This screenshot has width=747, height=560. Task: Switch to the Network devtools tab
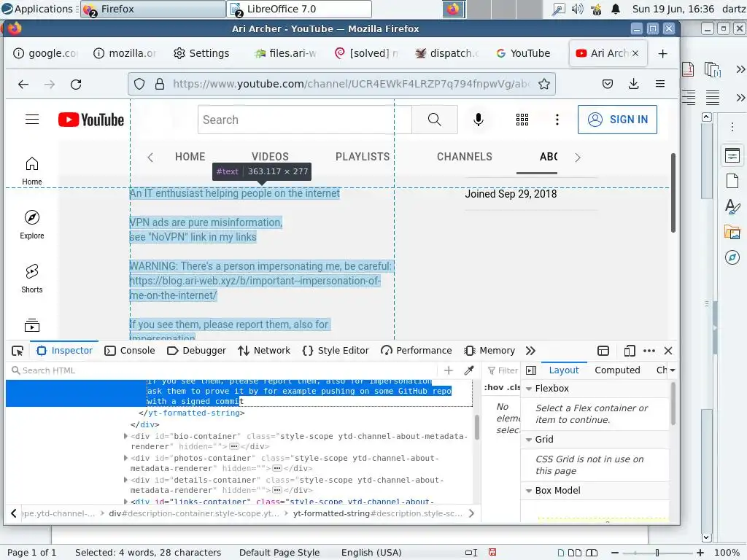(x=264, y=351)
